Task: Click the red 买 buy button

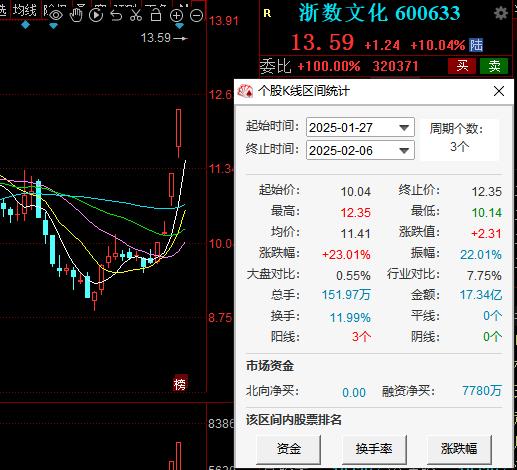Action: point(462,66)
